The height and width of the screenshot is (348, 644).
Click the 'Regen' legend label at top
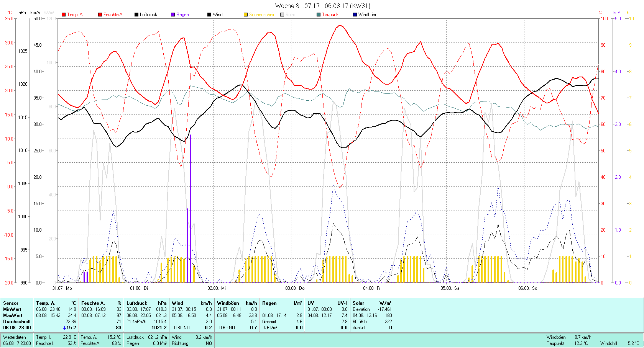pos(182,15)
